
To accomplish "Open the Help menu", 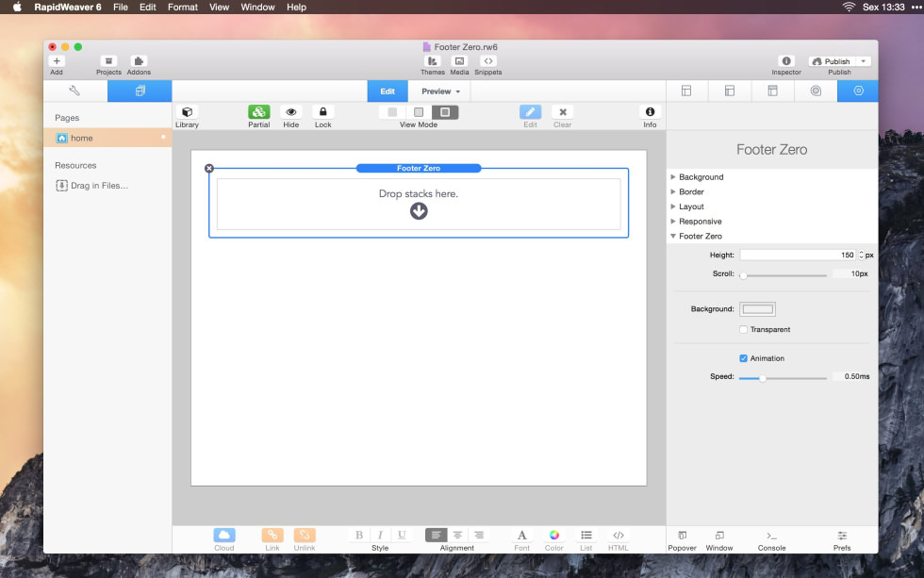I will pos(296,7).
